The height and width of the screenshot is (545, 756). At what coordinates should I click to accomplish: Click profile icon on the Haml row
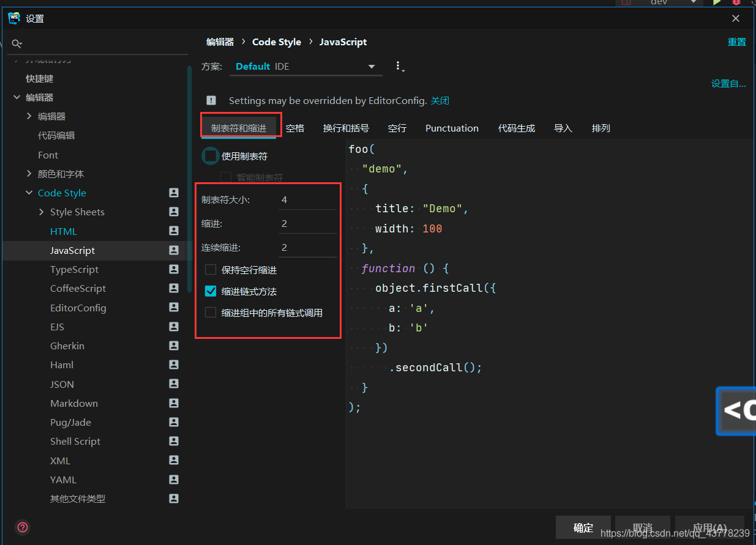coord(174,365)
